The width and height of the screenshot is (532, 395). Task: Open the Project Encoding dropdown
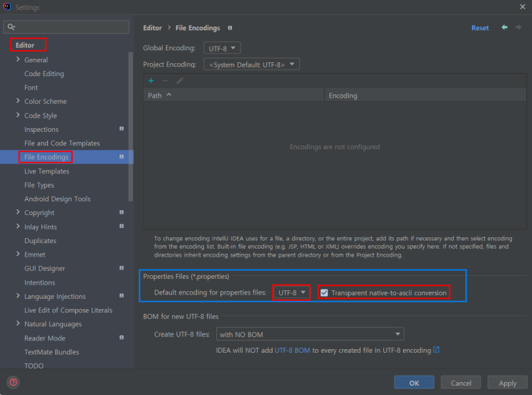(x=251, y=65)
